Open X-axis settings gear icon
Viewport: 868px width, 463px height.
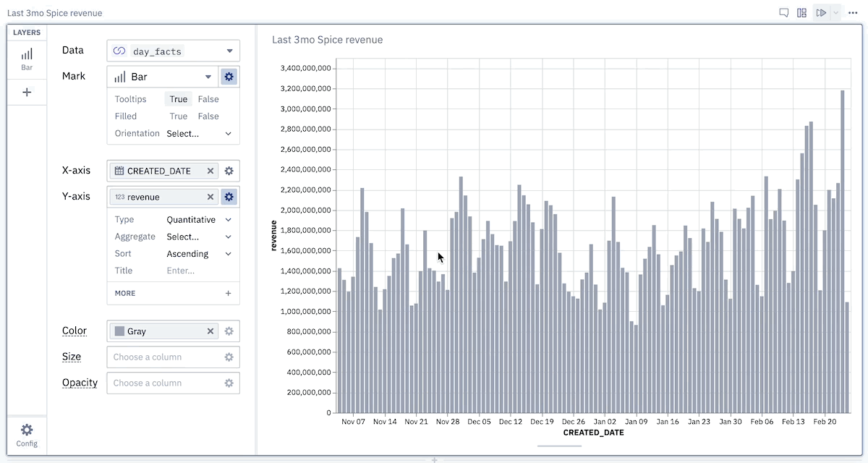(x=229, y=171)
